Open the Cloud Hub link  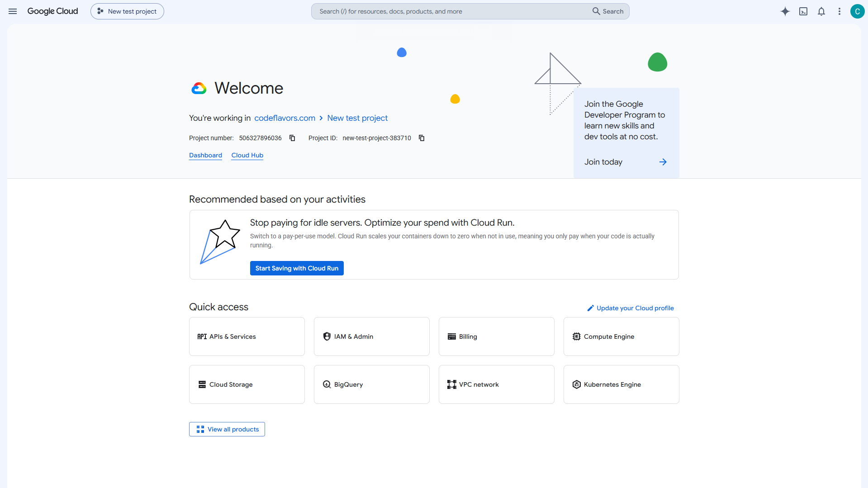[x=247, y=155]
